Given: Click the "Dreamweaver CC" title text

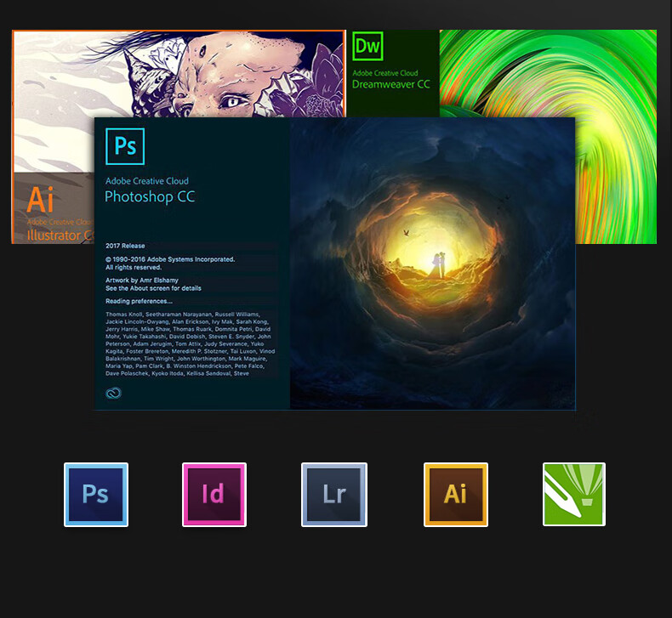Looking at the screenshot, I should 391,84.
